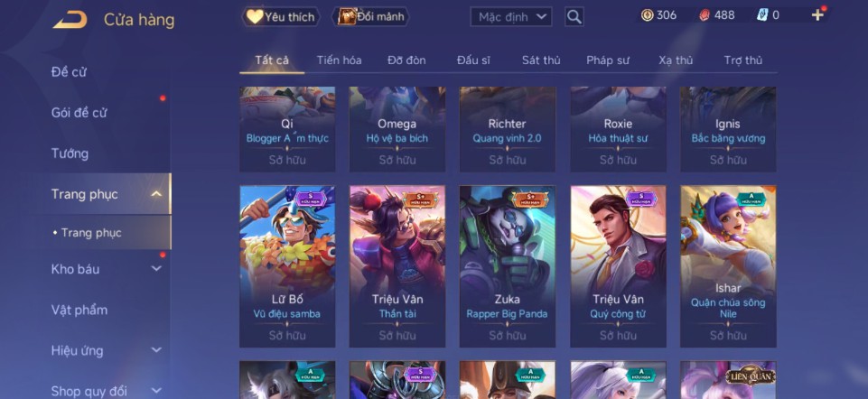868x399 pixels.
Task: Tap the blue voucher icon showing 0
Action: click(762, 15)
